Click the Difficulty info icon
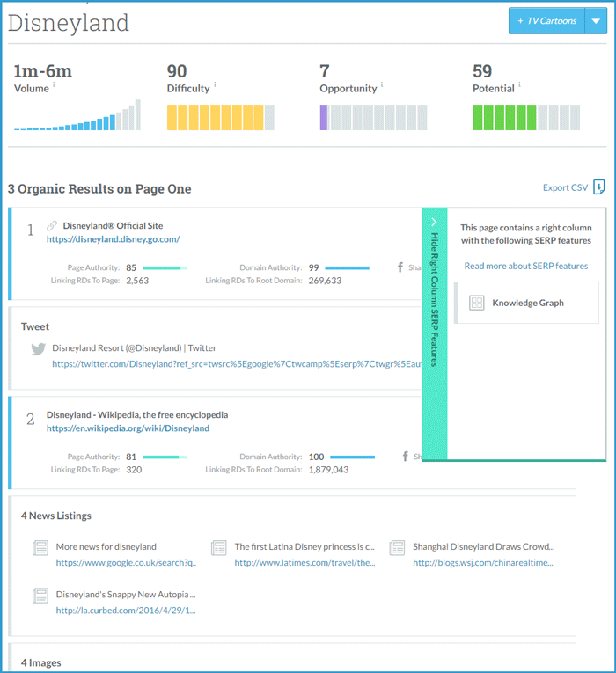The image size is (616, 673). point(215,85)
